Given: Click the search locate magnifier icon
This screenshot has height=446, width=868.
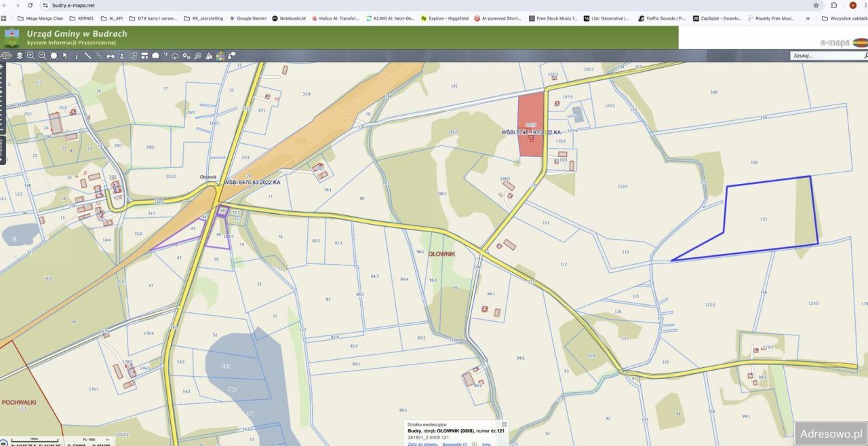Looking at the screenshot, I should tap(197, 56).
